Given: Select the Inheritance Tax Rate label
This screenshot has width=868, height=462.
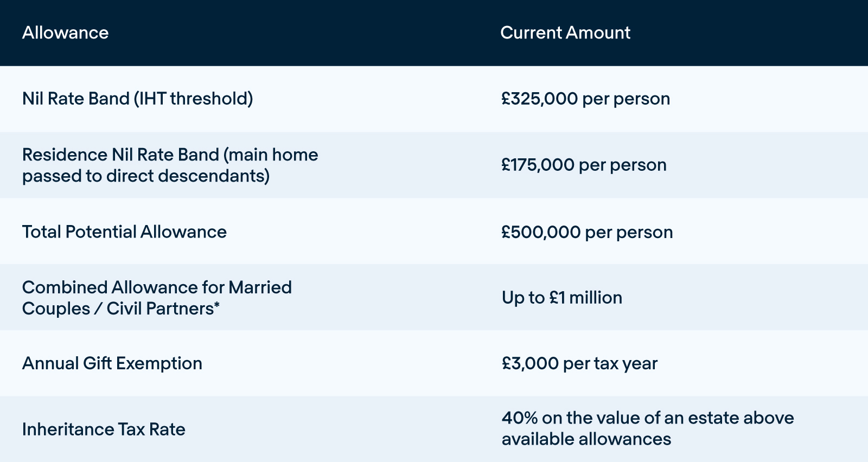Looking at the screenshot, I should pos(104,429).
